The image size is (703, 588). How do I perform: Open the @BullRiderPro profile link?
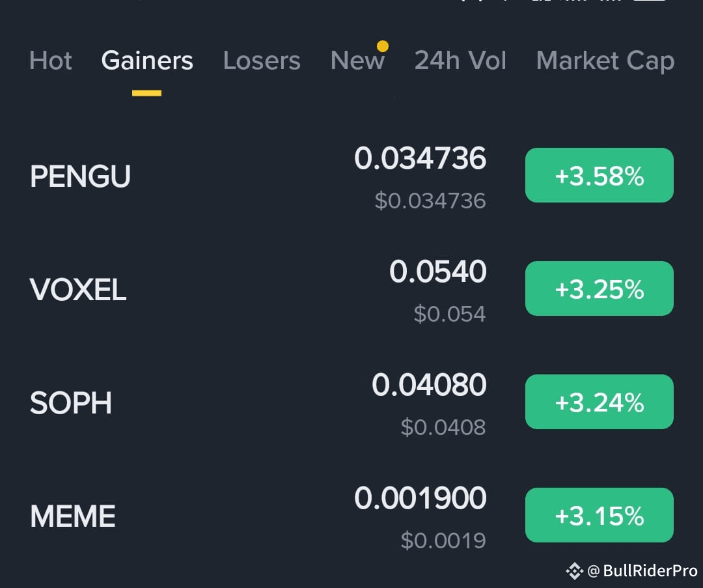pos(642,571)
